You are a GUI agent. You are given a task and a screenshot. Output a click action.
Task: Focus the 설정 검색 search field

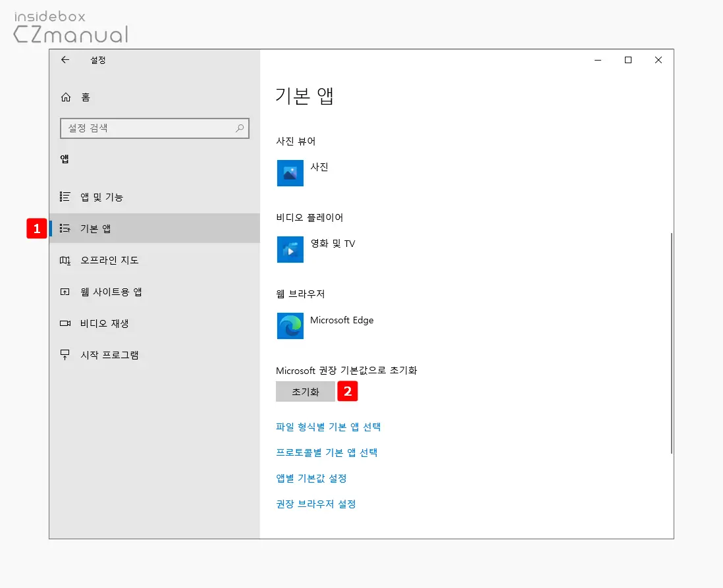point(155,128)
